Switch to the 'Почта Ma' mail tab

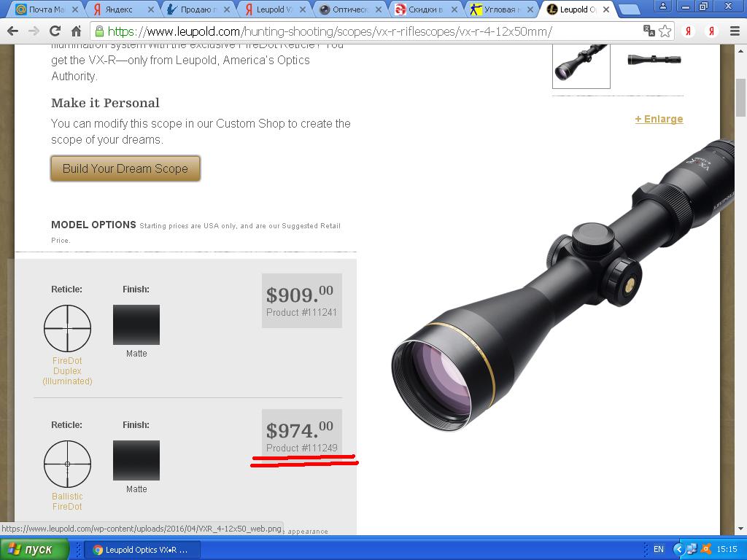pos(46,9)
